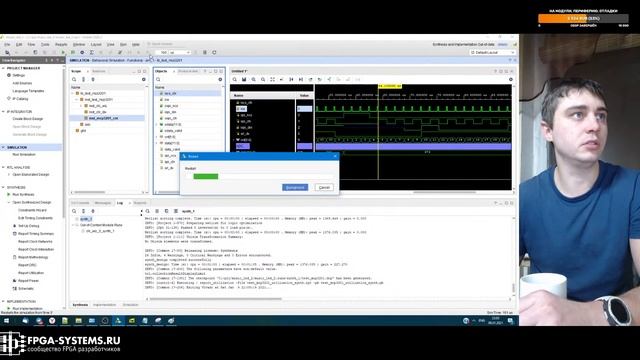Click the green progress bar in dialog
This screenshot has width=640, height=360.
tap(206, 176)
